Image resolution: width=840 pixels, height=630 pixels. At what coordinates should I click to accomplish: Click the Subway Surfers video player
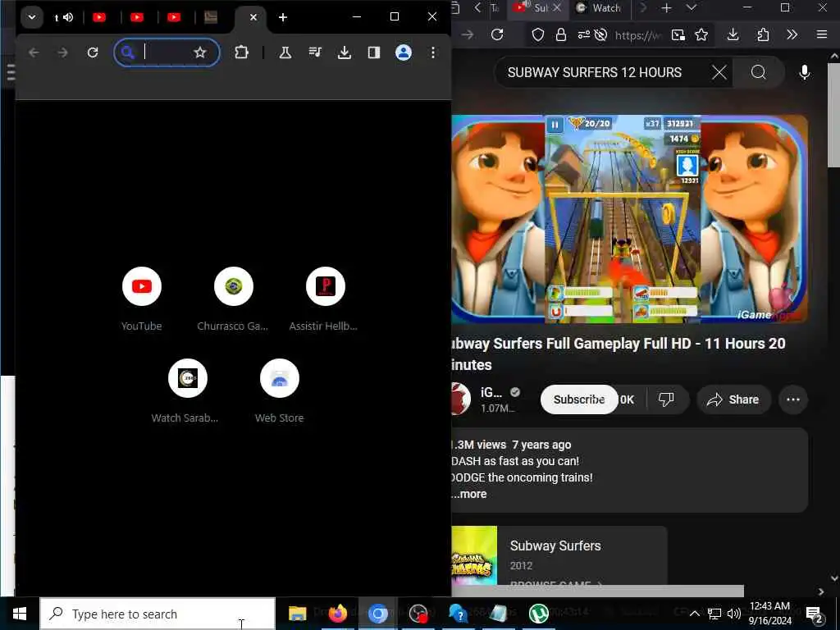[x=629, y=219]
